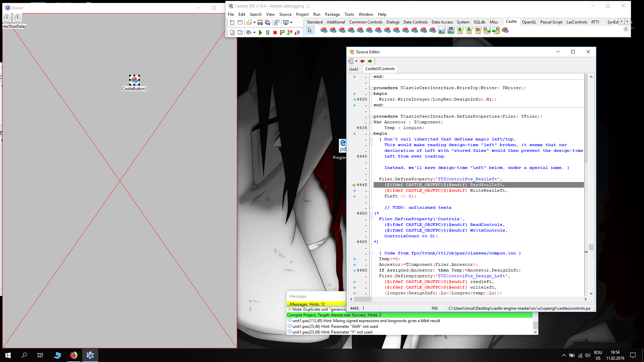Toggle breakpoint at gutter line 4460

click(355, 270)
